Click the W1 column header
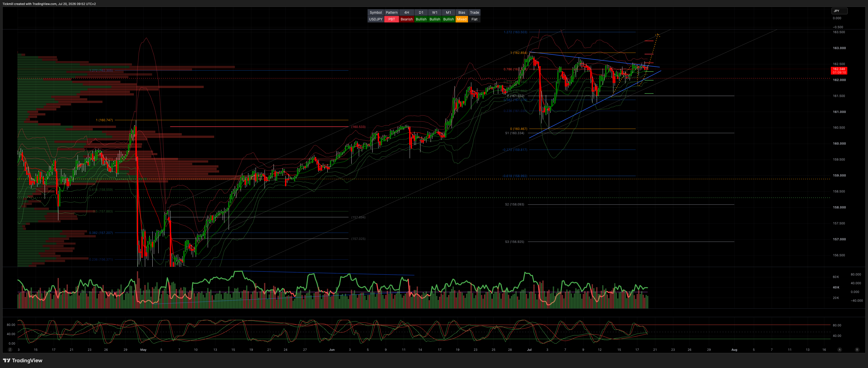The height and width of the screenshot is (368, 868). 435,12
